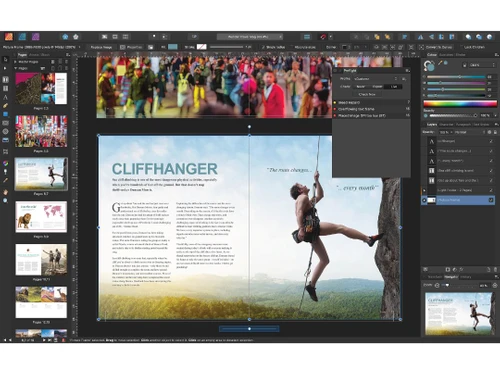Select the Zoom magnifier tool
This screenshot has width=500, height=375.
pyautogui.click(x=5, y=201)
